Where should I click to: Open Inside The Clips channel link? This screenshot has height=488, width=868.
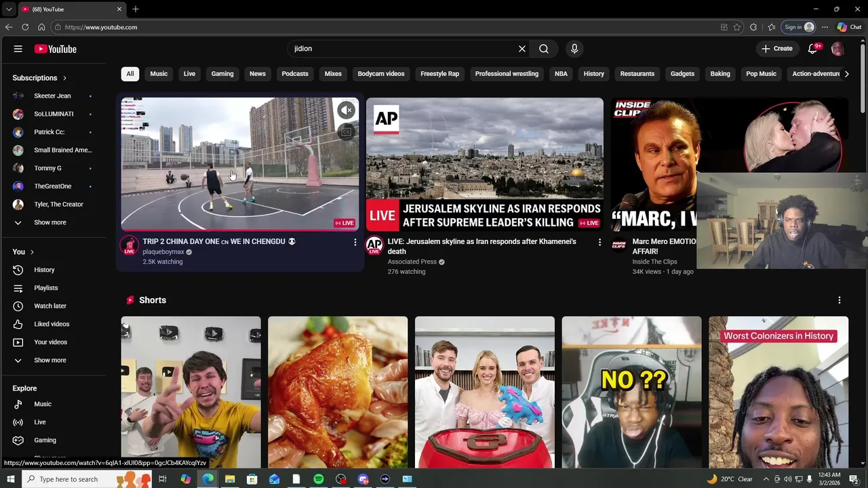tap(655, 262)
